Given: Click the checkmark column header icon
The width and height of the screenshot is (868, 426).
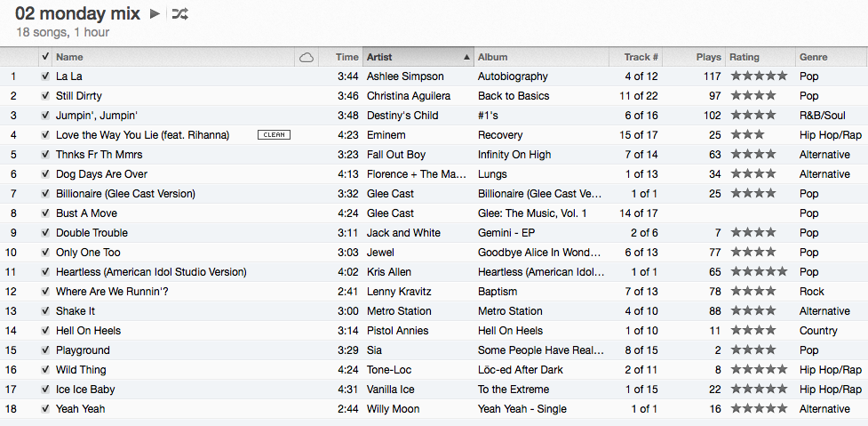Looking at the screenshot, I should tap(45, 57).
